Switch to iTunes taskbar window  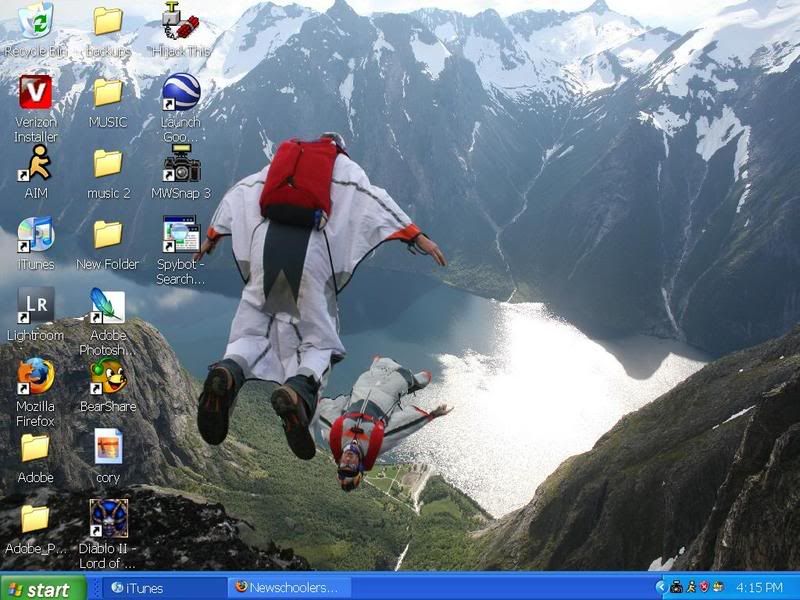(160, 588)
